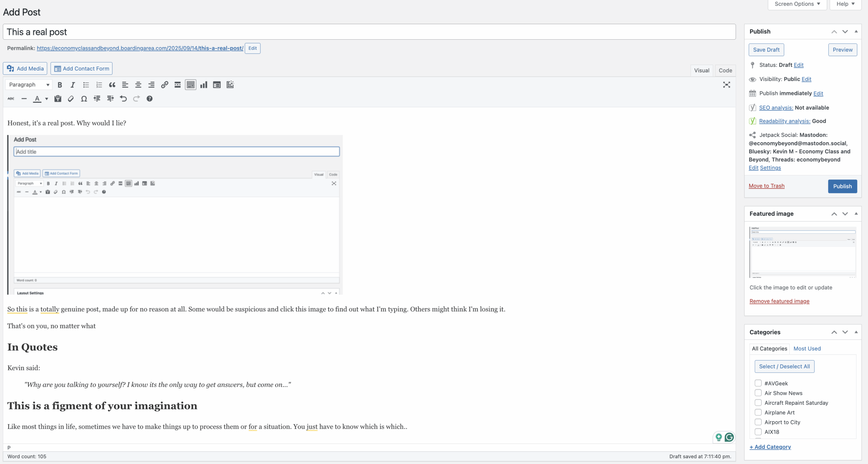Screen dimensions: 868x464
Task: Switch to the Code editor tab
Action: tap(725, 71)
